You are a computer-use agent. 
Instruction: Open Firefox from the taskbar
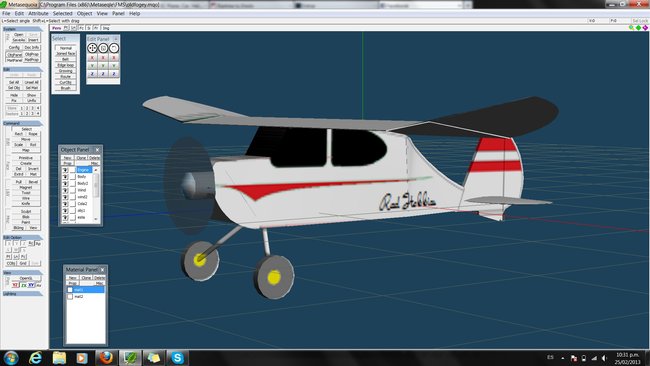[x=106, y=357]
